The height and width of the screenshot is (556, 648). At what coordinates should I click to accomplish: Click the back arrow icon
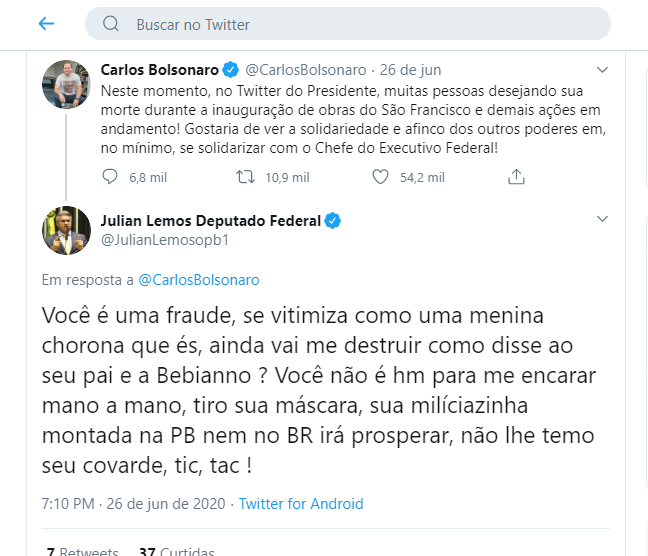tap(47, 23)
